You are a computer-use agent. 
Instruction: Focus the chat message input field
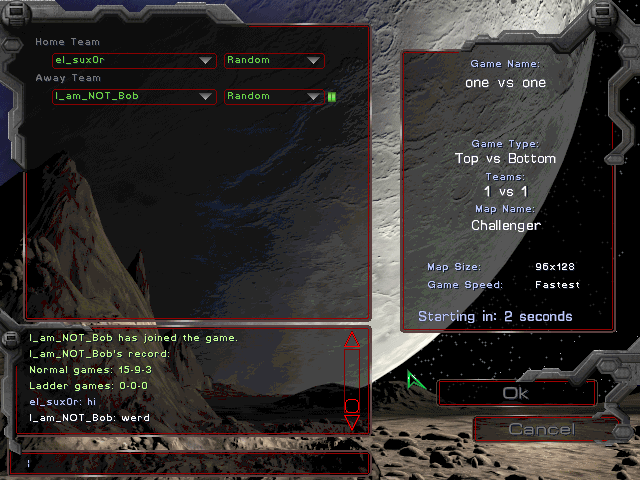(x=190, y=463)
